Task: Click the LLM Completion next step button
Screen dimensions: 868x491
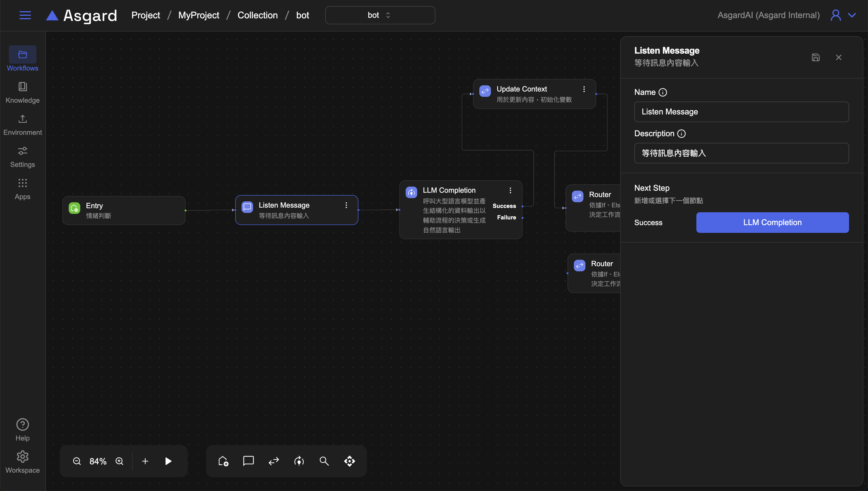Action: pyautogui.click(x=772, y=222)
